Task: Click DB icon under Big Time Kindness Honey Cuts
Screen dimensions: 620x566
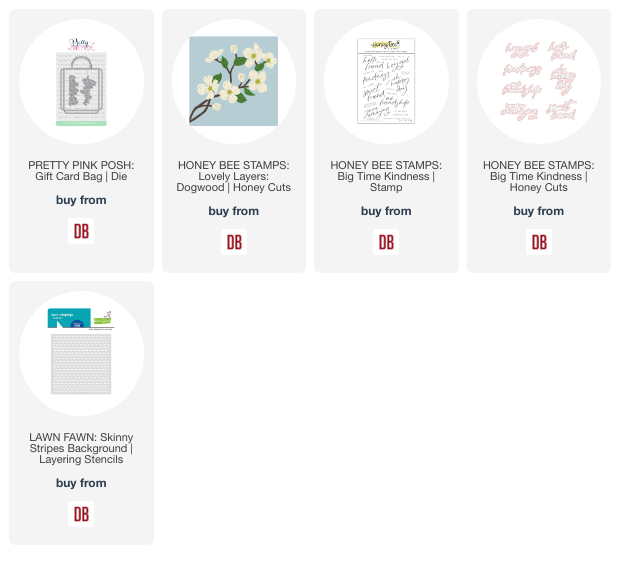Action: (539, 242)
